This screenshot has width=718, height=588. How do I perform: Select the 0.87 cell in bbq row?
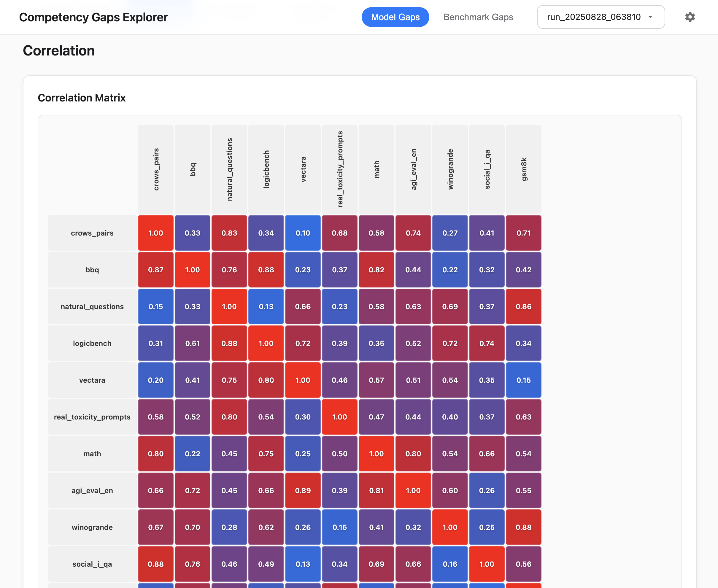[x=156, y=270]
